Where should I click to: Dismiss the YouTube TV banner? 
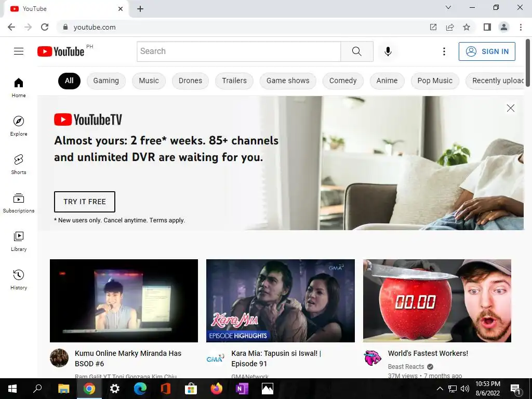(510, 108)
